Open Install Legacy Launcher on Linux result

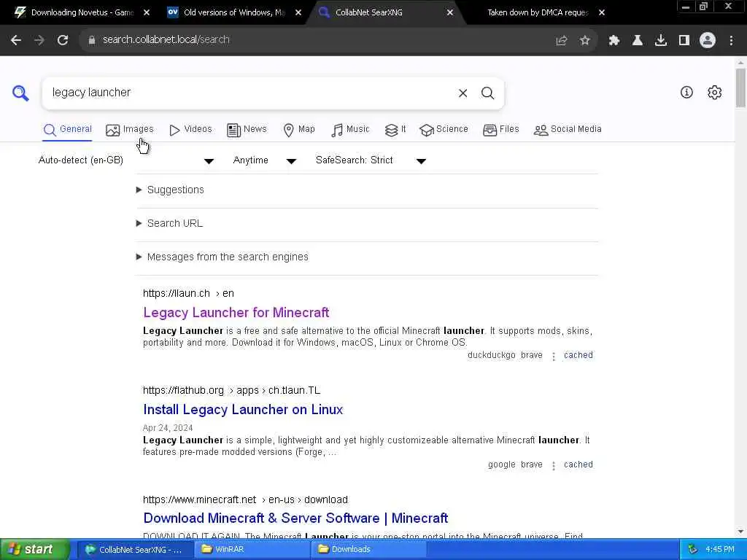pos(243,410)
